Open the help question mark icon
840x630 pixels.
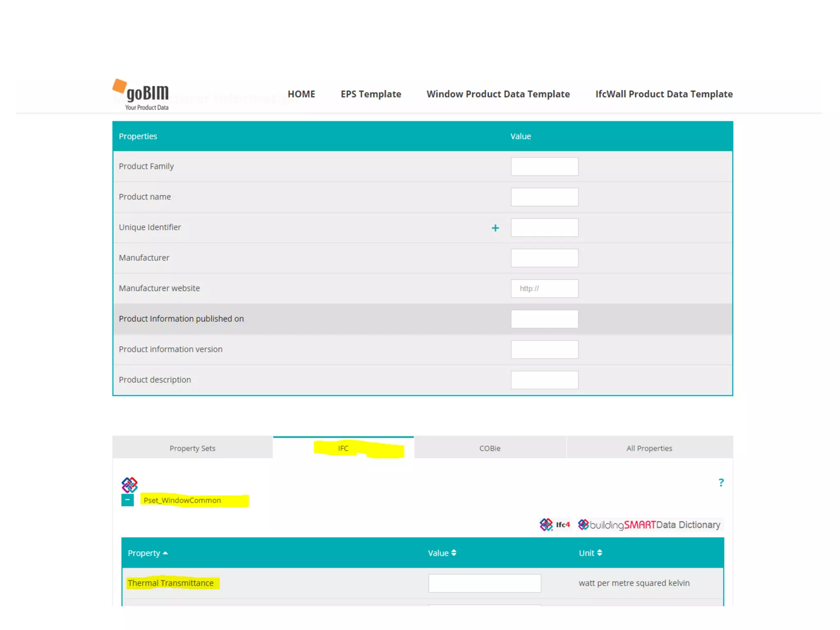[721, 482]
